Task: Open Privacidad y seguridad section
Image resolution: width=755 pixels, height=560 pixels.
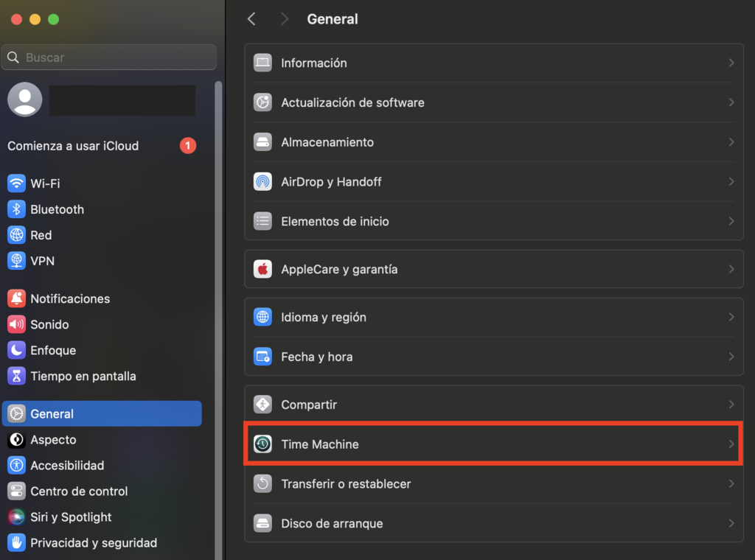Action: coord(93,543)
